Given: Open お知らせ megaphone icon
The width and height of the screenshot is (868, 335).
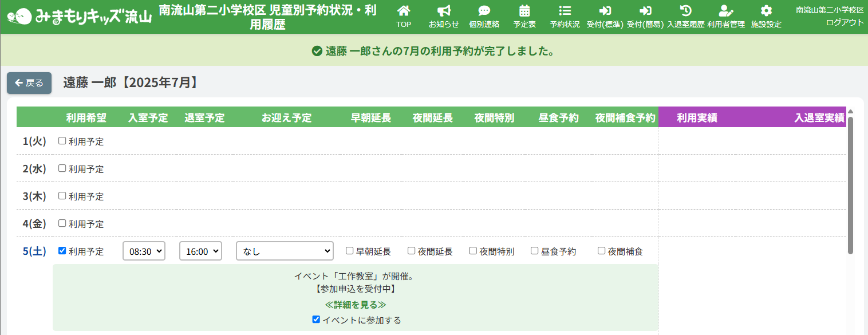Looking at the screenshot, I should pos(444,11).
